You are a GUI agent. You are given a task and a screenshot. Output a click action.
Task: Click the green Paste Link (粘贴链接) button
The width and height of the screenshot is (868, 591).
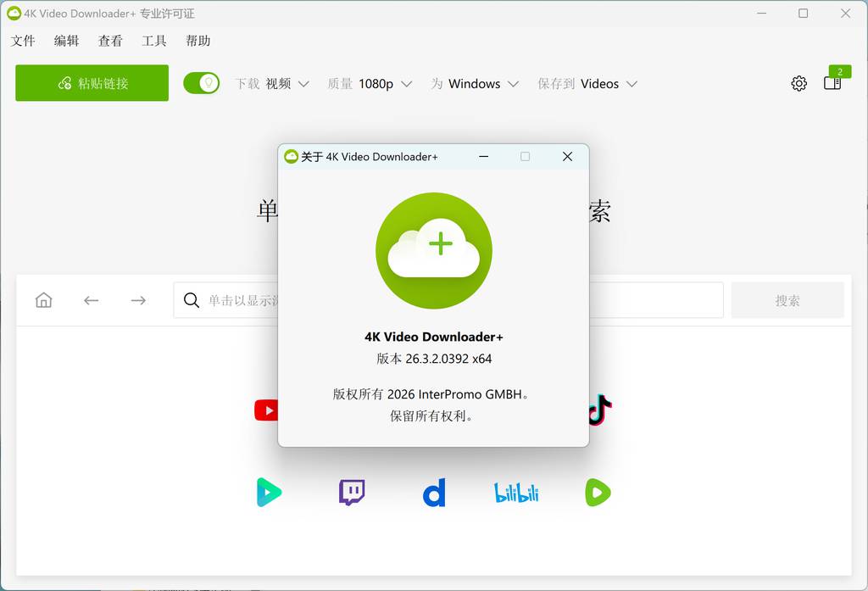pyautogui.click(x=92, y=83)
